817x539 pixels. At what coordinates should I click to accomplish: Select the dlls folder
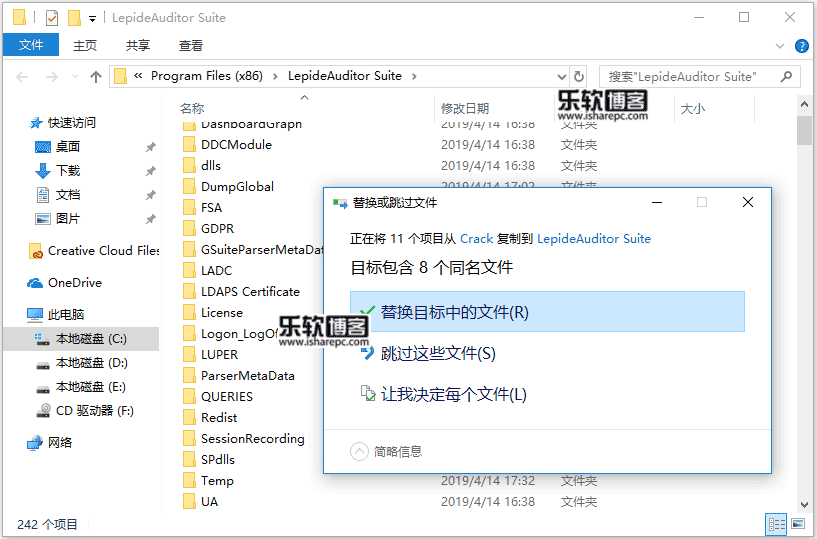[x=202, y=165]
